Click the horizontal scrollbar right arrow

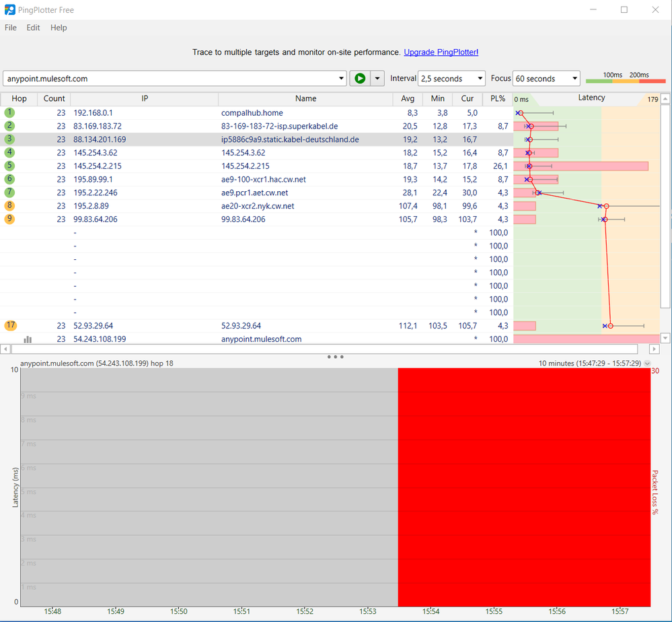click(x=654, y=349)
